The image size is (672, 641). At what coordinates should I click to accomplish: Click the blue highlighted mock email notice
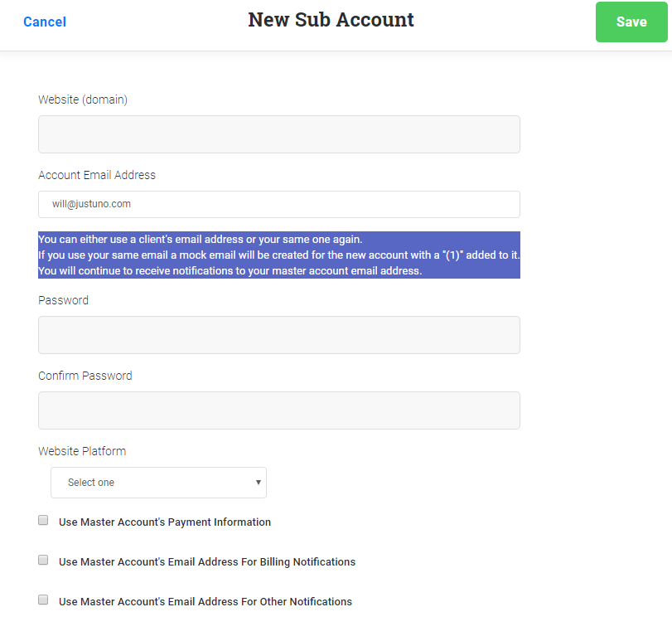[278, 255]
